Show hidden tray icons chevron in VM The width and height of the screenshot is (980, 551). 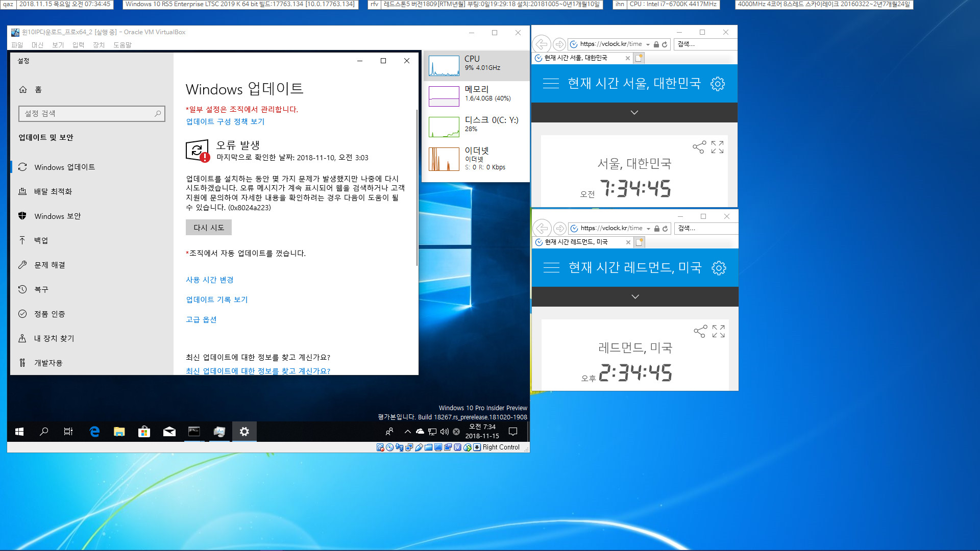(x=408, y=432)
